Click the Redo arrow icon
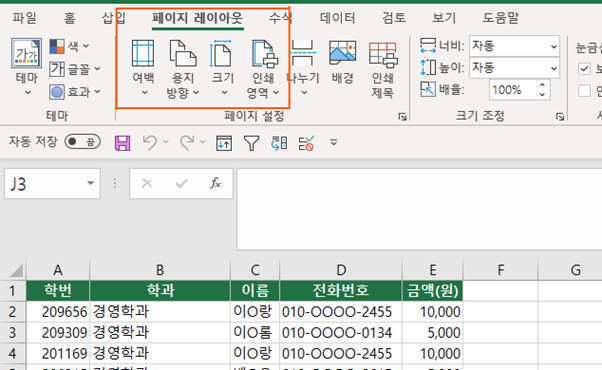This screenshot has width=602, height=370. (x=187, y=143)
